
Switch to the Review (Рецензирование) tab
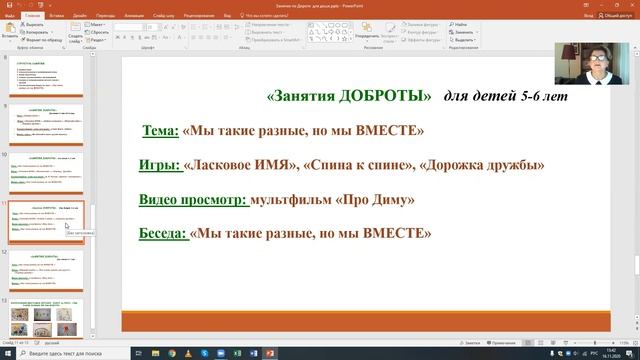coord(199,16)
